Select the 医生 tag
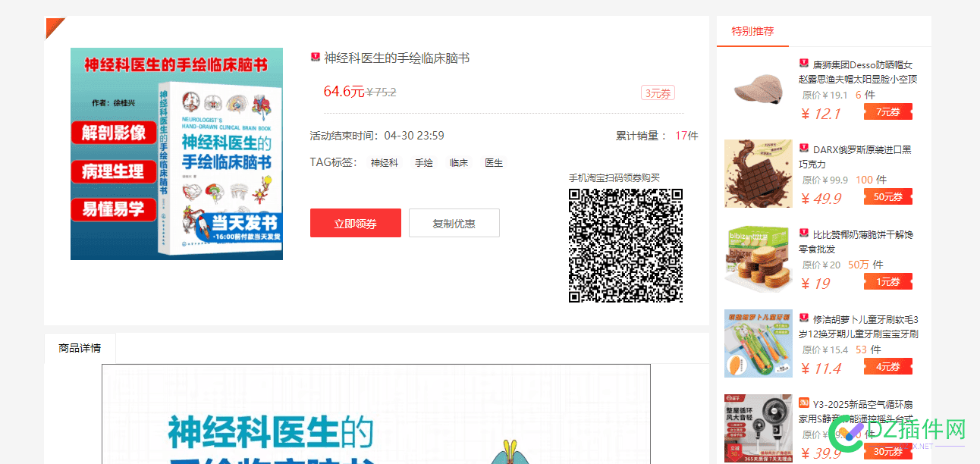This screenshot has width=980, height=464. click(x=494, y=162)
